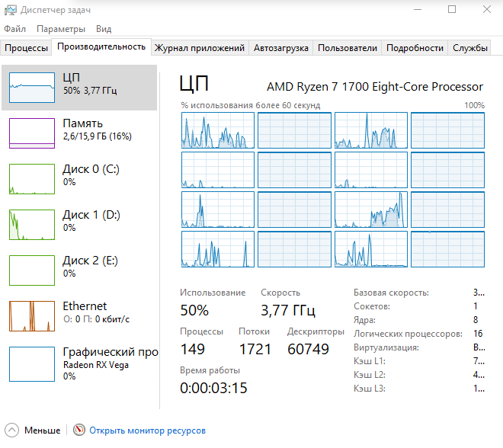503x448 pixels.
Task: Switch to the Службы tab
Action: (x=470, y=48)
